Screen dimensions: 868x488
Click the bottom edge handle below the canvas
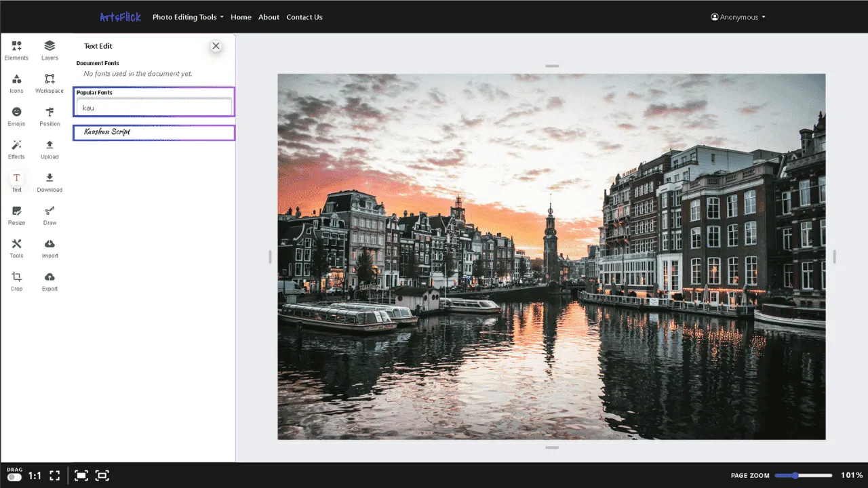(552, 447)
